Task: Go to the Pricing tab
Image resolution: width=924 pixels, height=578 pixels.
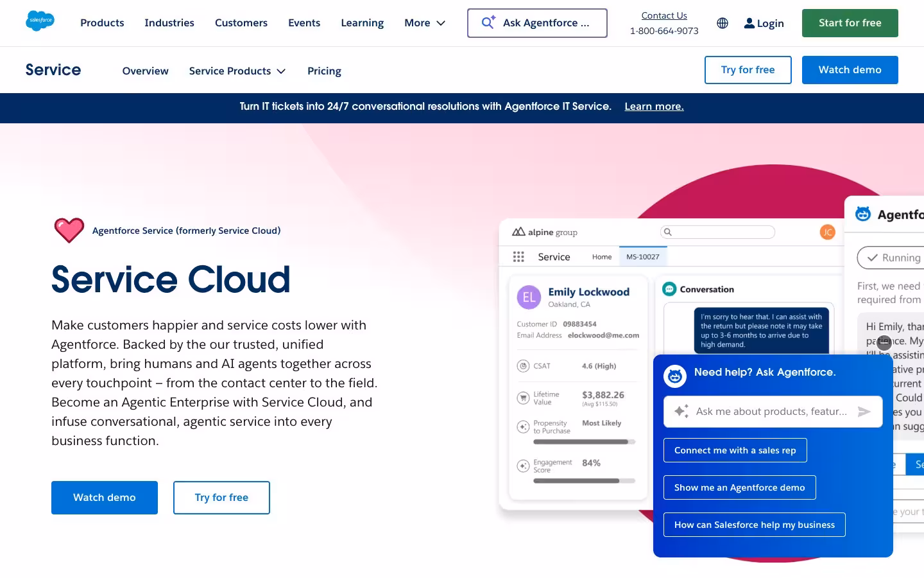Action: pos(324,71)
